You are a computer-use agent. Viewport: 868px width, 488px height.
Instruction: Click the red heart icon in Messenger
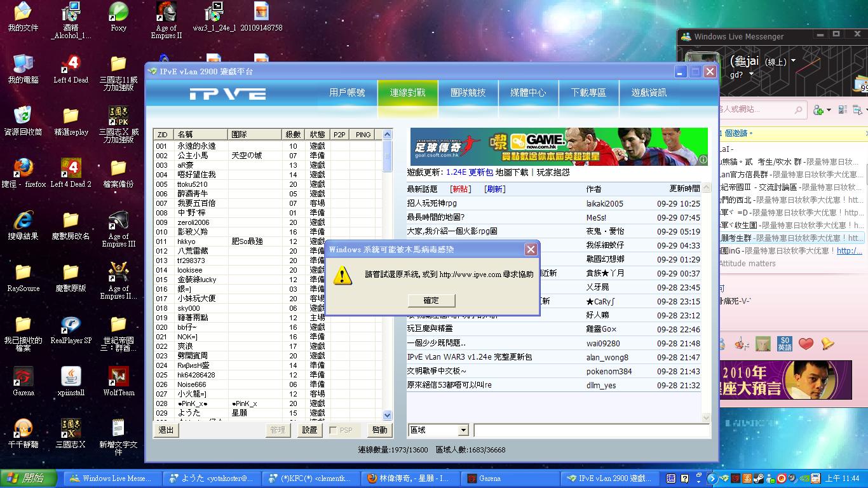click(806, 344)
